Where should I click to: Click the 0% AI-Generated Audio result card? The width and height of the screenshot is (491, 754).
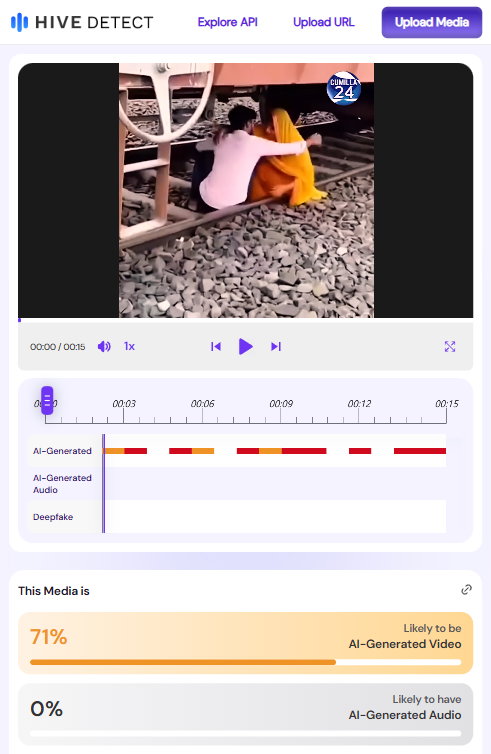[x=245, y=714]
